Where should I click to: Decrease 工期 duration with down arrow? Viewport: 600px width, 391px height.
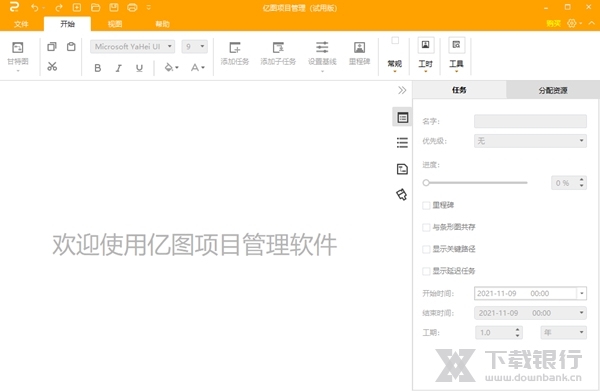point(517,336)
